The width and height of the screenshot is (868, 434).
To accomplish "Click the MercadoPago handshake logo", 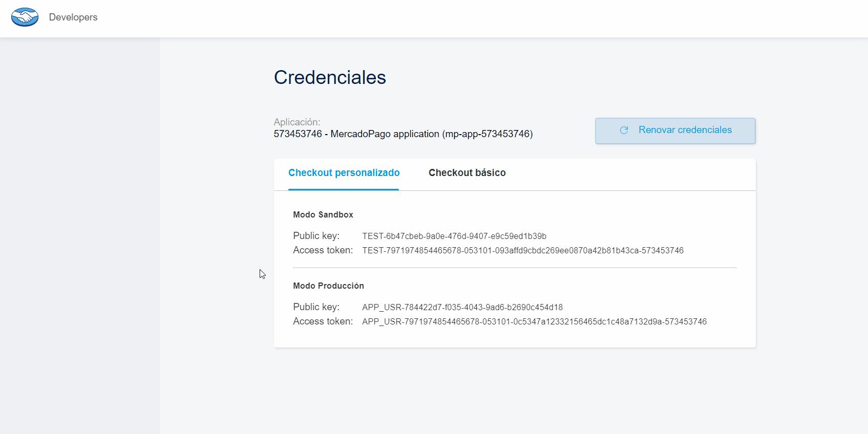I will (25, 17).
